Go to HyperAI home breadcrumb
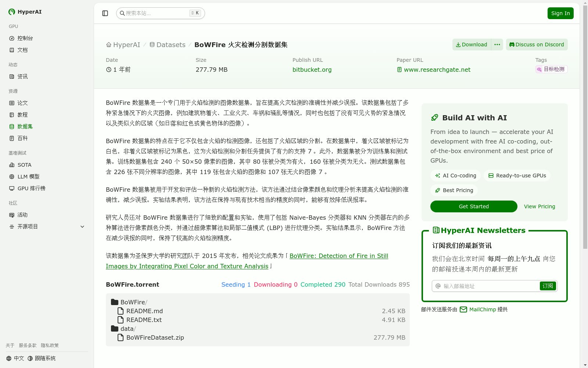 tap(123, 45)
